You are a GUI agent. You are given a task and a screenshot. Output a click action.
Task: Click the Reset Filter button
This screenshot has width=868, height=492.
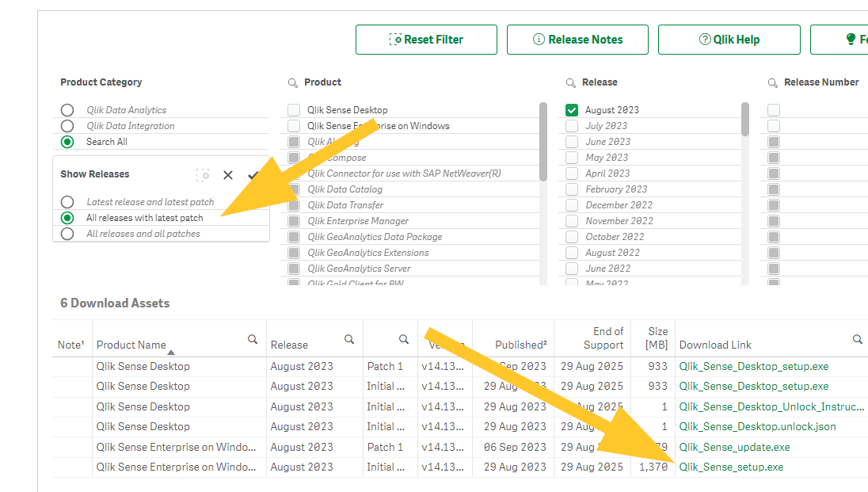[426, 39]
